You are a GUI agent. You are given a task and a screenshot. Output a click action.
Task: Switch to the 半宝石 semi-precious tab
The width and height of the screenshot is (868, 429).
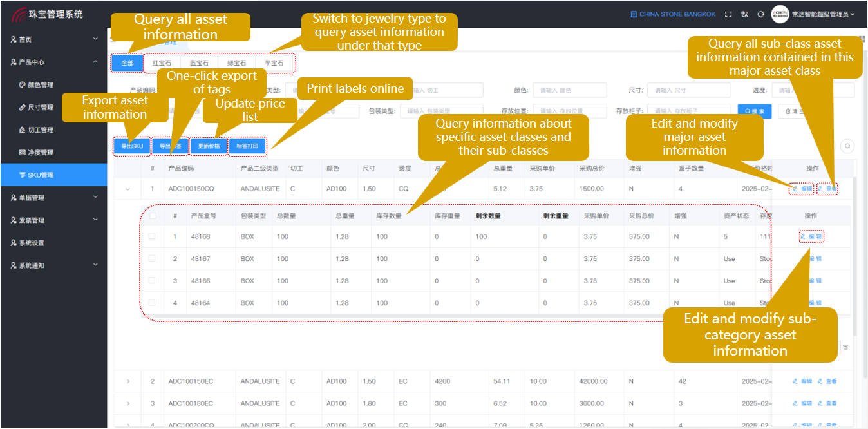click(276, 62)
